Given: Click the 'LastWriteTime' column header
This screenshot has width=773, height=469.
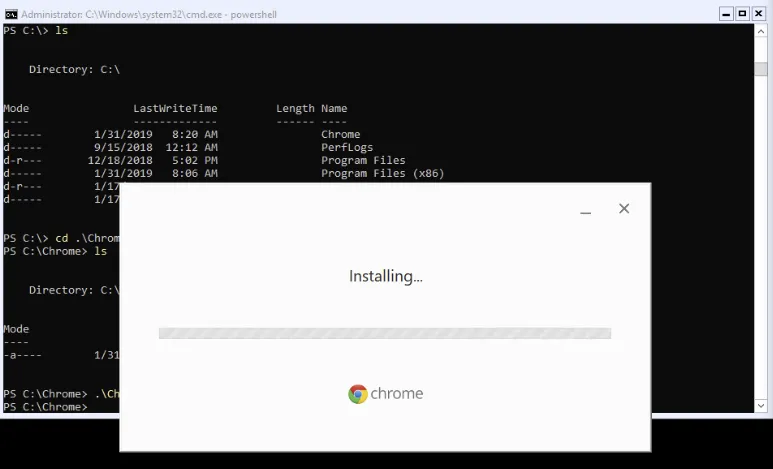Looking at the screenshot, I should pos(175,108).
